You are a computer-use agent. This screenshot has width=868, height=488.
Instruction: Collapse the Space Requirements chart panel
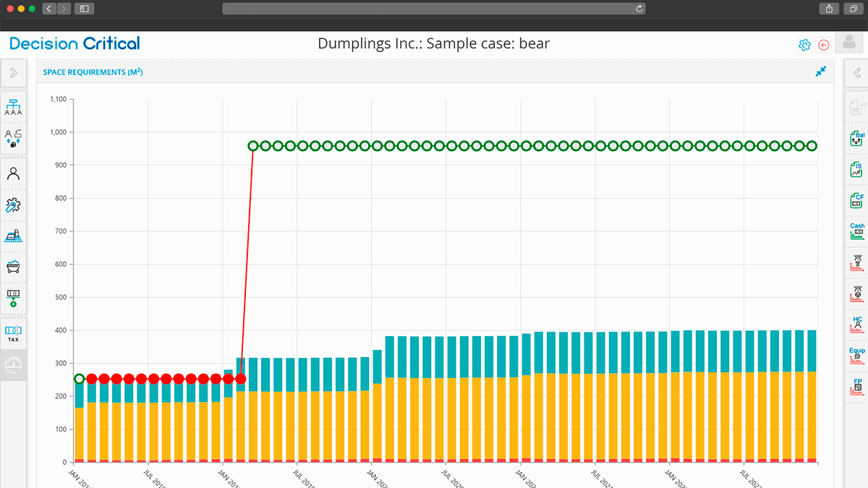[820, 72]
